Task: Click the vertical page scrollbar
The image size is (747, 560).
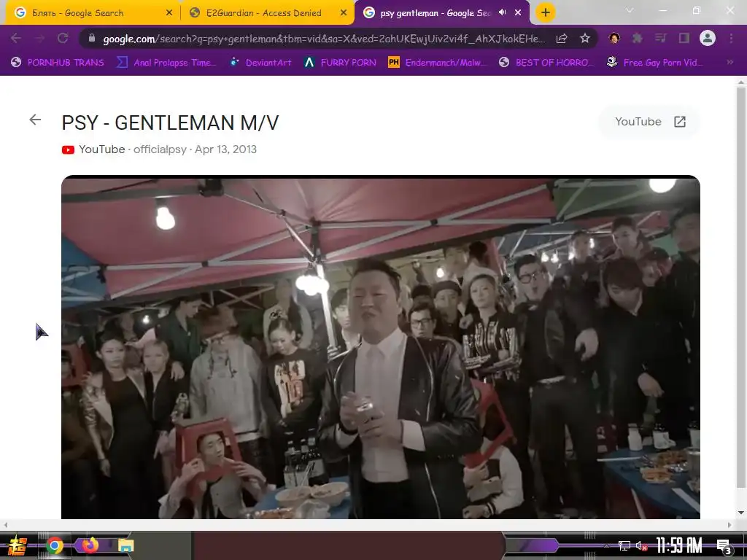Action: [x=741, y=287]
